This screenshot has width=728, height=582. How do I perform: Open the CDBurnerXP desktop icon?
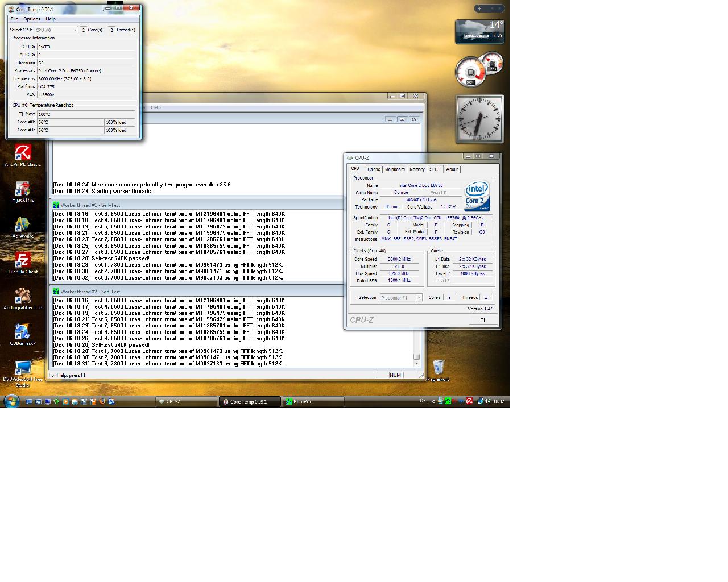coord(23,335)
